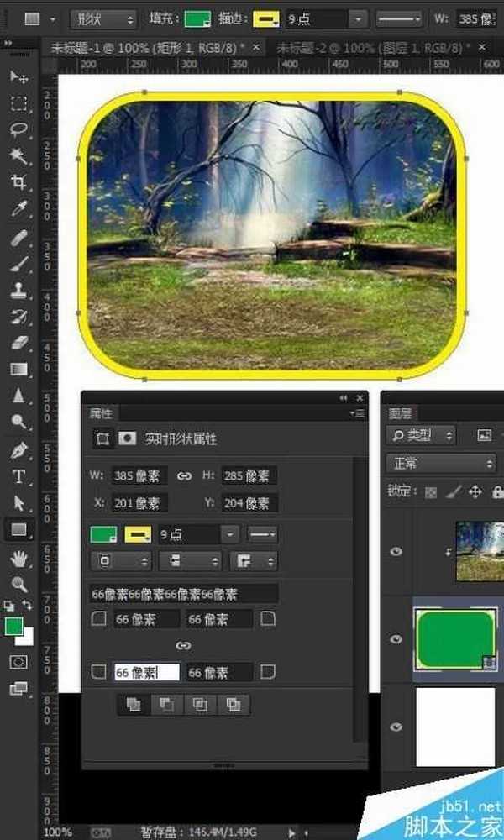
Task: Toggle the width and height link in Properties
Action: 184,476
